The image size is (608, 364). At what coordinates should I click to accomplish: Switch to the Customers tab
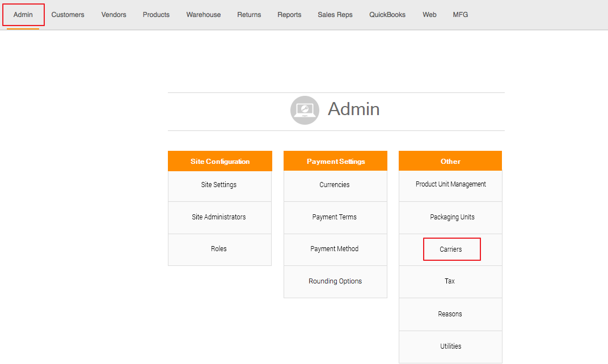click(67, 15)
